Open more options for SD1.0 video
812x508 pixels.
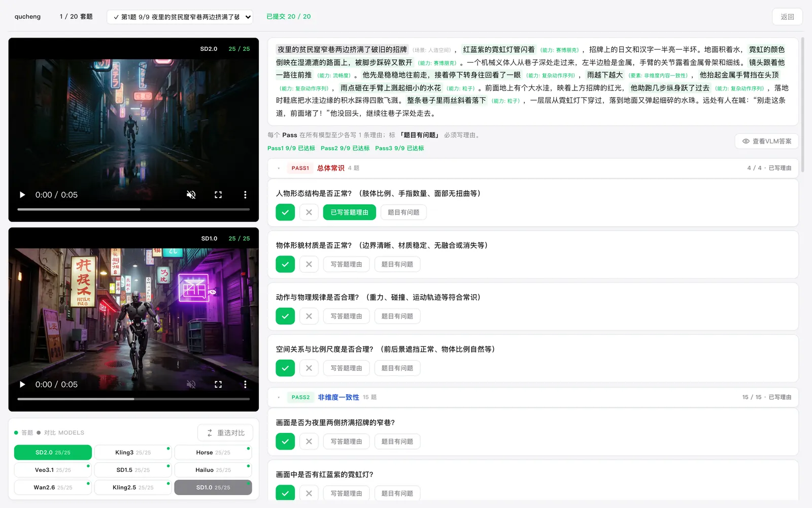coord(245,385)
